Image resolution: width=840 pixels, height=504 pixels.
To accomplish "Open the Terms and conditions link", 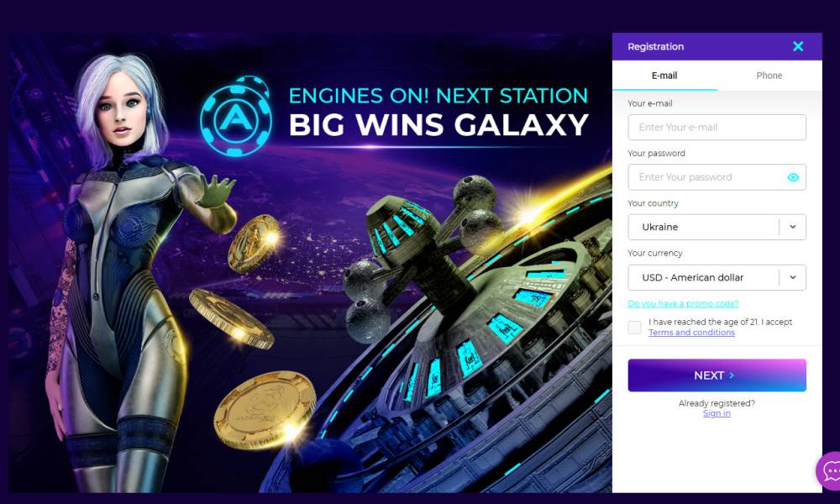I will 691,333.
